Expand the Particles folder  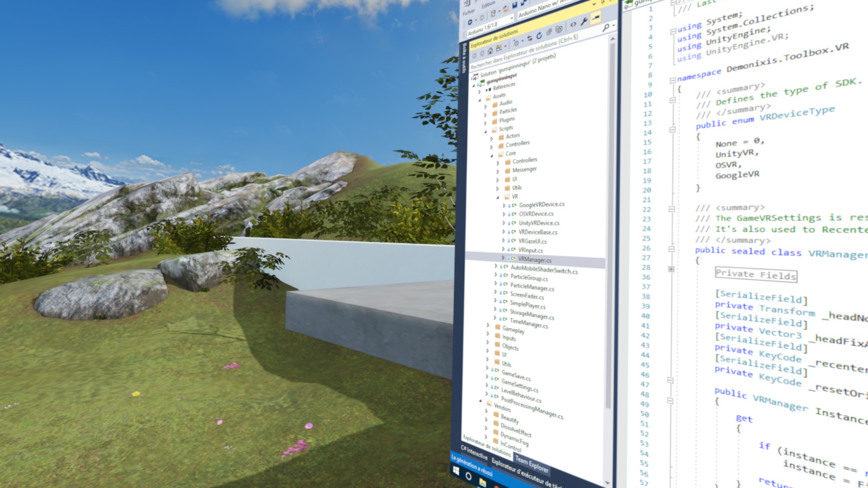tap(486, 115)
